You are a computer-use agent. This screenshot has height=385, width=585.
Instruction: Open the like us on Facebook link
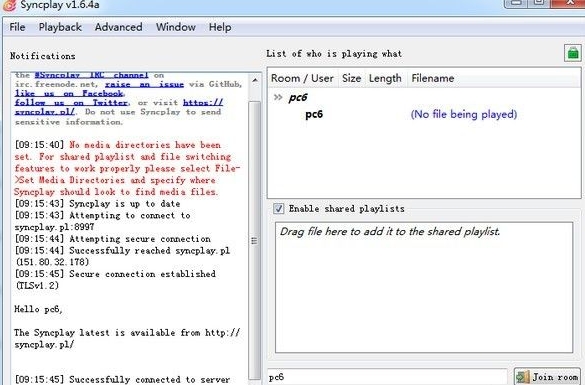pyautogui.click(x=69, y=93)
